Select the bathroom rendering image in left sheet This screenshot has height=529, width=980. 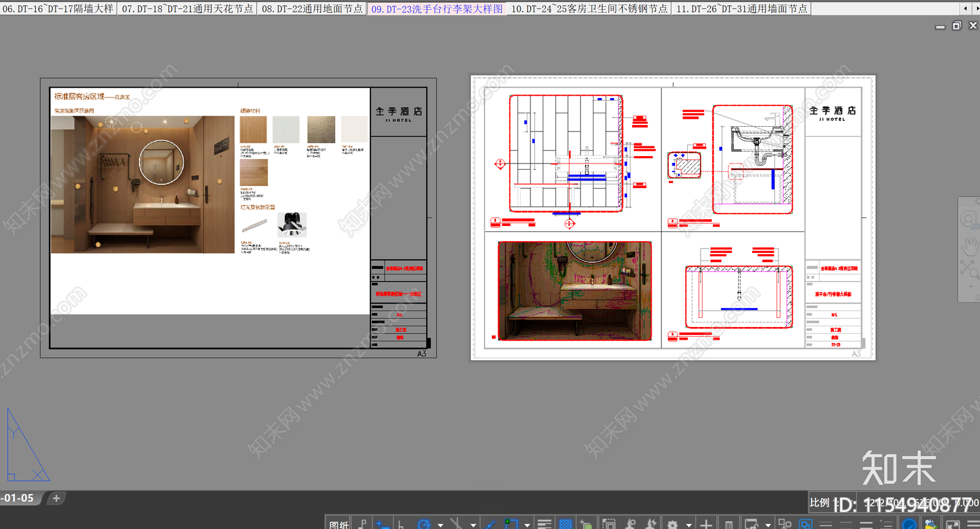click(143, 184)
